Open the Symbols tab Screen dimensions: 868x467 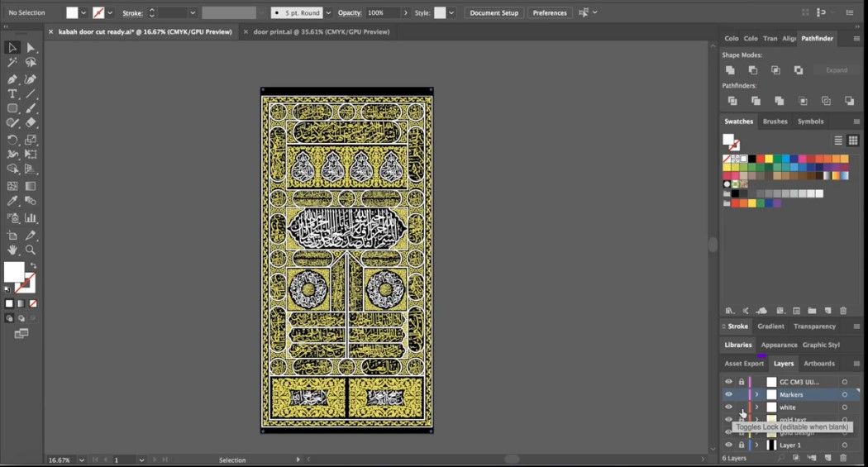coord(810,122)
